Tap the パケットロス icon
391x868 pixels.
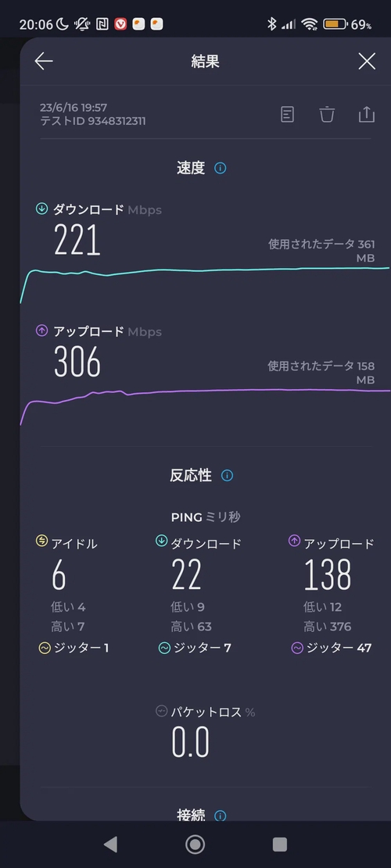click(x=162, y=712)
